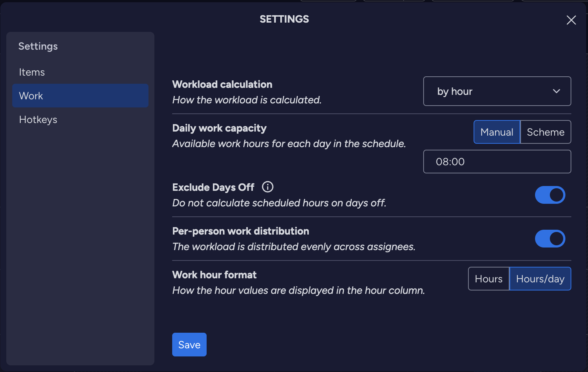The height and width of the screenshot is (372, 588).
Task: Click the 08:00 work hours input field
Action: click(x=497, y=162)
